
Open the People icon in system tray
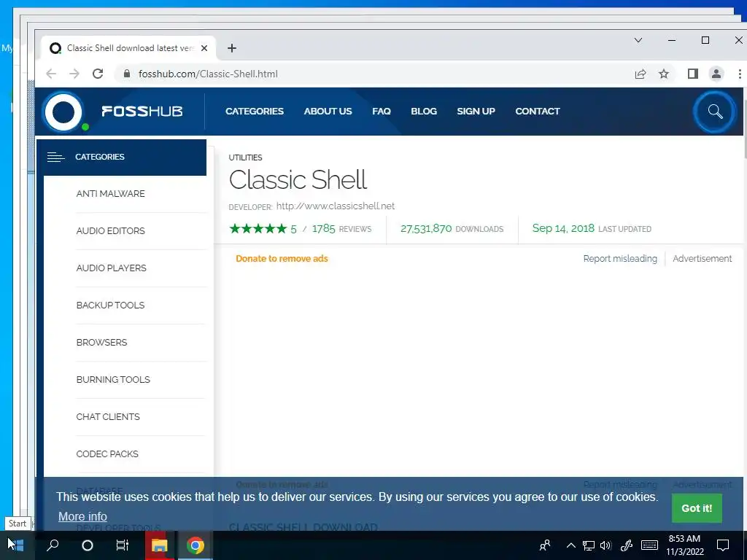coord(545,545)
